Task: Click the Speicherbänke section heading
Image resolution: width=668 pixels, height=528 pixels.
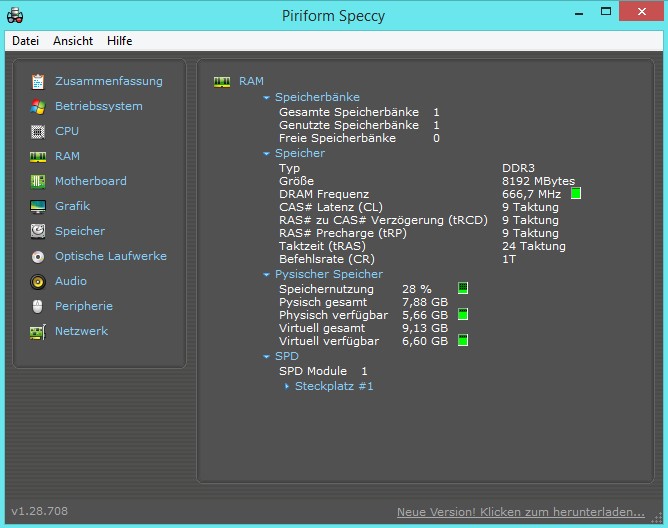Action: click(317, 97)
